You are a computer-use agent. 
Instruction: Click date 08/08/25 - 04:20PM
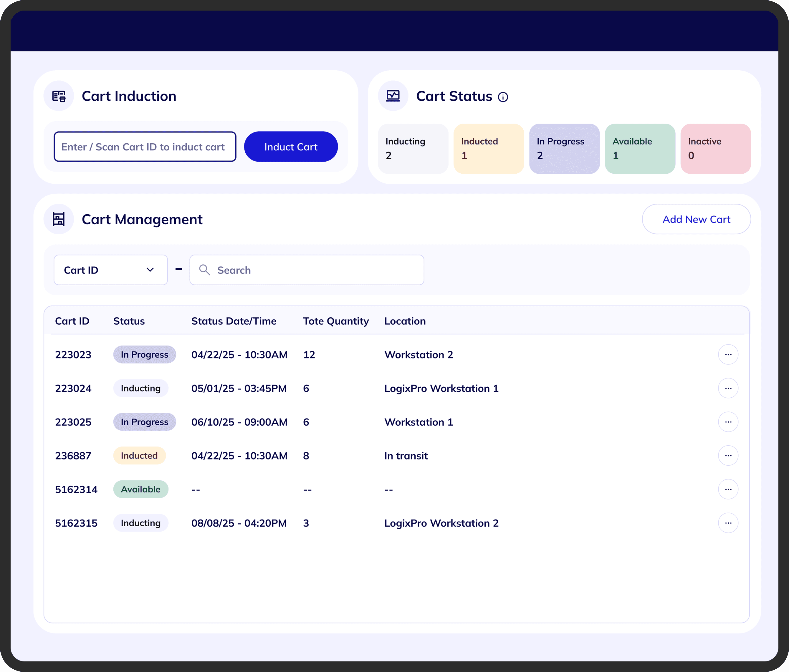[x=239, y=523]
